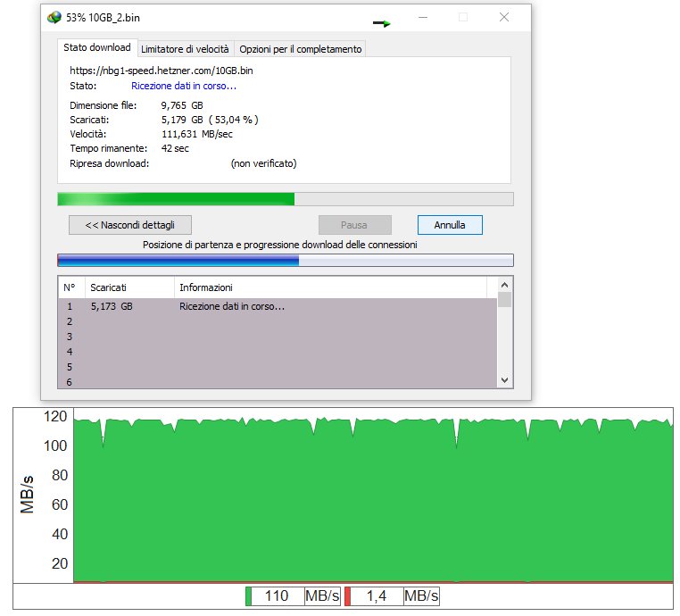Click the file size value 9,765 GB

point(182,105)
